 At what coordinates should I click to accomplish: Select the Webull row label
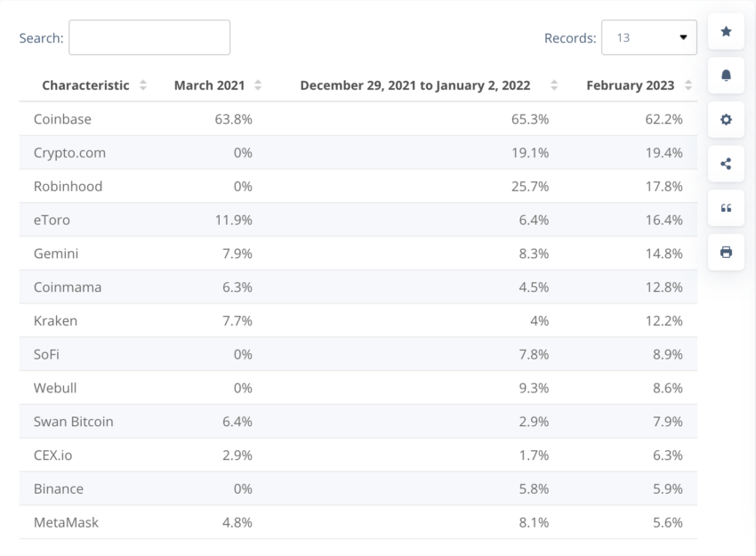tap(55, 388)
